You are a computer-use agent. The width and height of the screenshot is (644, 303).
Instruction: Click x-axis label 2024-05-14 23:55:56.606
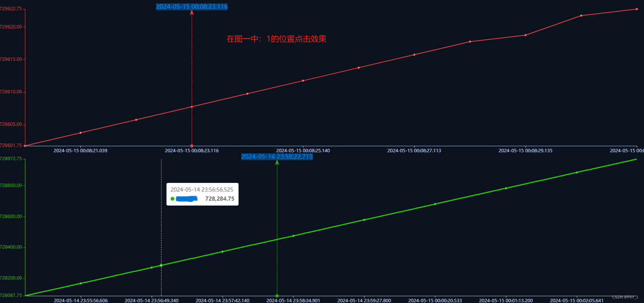[x=81, y=301]
